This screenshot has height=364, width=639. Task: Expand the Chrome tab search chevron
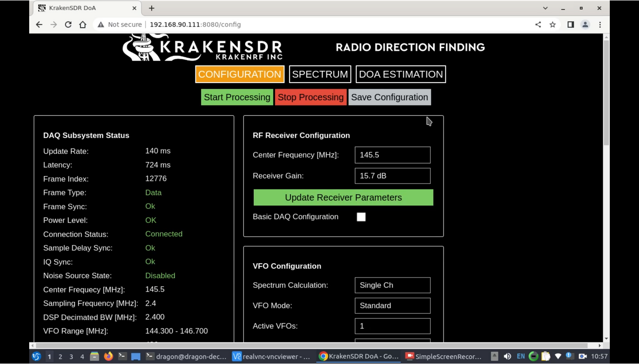tap(545, 8)
